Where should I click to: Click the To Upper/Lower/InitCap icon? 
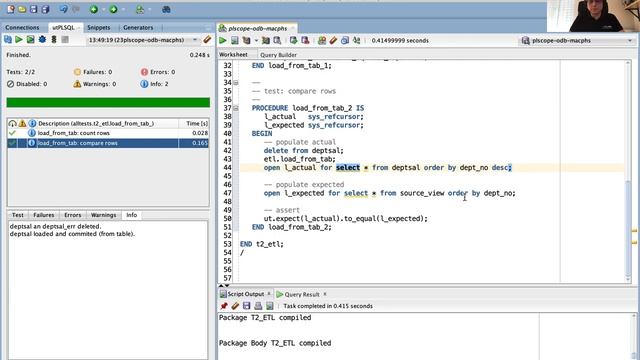[x=356, y=40]
